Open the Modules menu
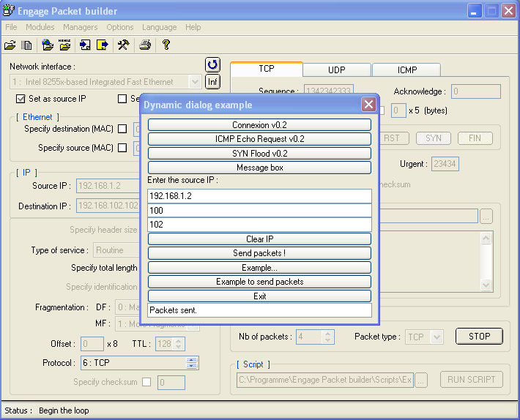The width and height of the screenshot is (520, 420). point(40,27)
